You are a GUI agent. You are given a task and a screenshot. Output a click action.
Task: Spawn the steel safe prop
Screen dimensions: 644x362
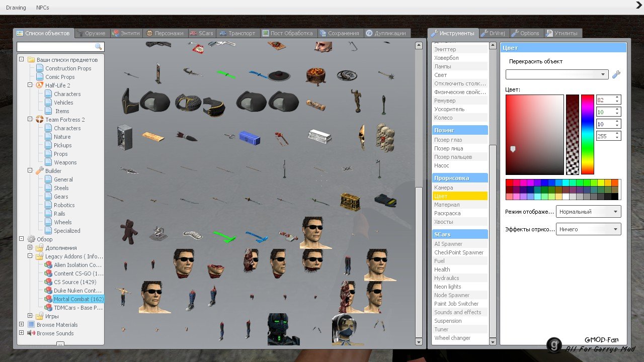click(x=124, y=136)
